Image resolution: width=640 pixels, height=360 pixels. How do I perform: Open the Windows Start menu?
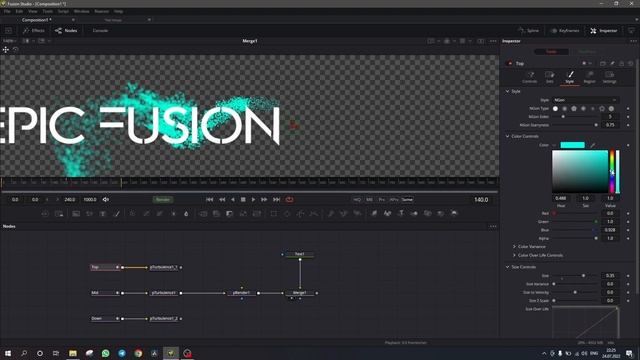8,353
